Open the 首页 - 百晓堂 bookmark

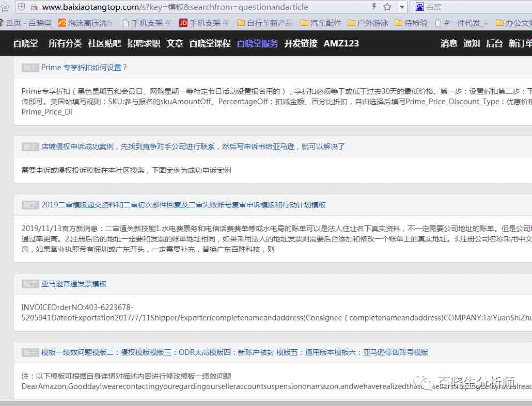(x=26, y=23)
